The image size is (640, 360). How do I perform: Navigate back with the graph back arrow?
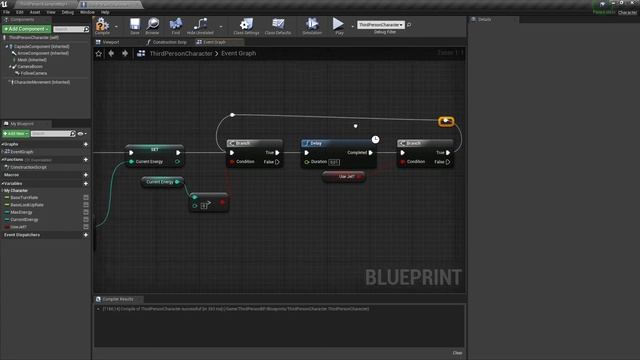coord(111,53)
